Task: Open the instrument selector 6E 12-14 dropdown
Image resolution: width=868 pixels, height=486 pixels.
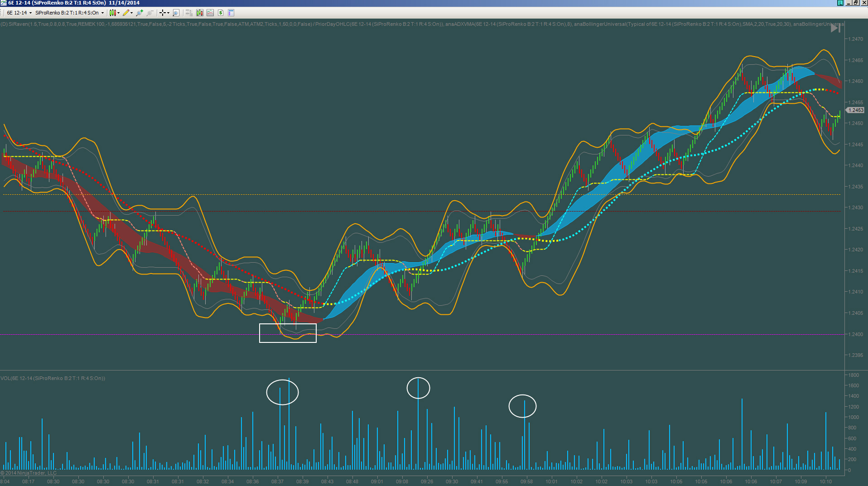Action: tap(19, 13)
